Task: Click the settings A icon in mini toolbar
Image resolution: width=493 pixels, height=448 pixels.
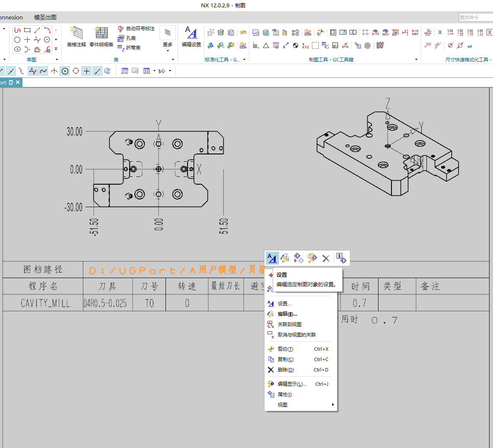Action: click(272, 258)
